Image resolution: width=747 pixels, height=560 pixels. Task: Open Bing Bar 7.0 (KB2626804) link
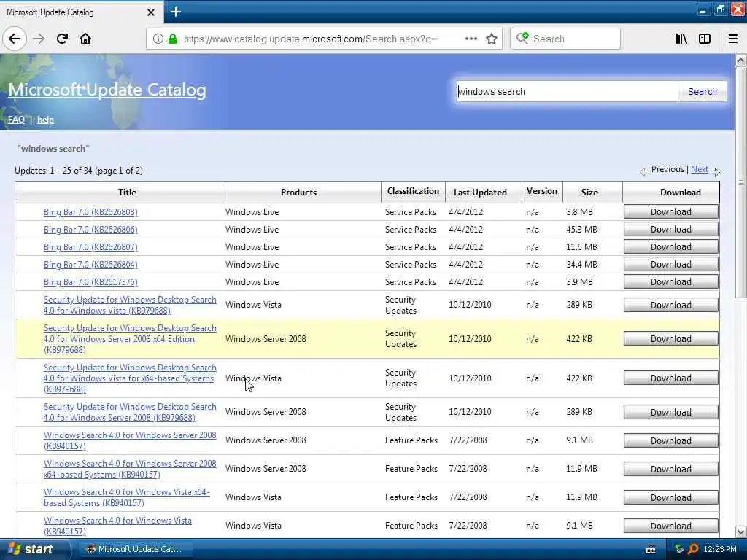[90, 264]
